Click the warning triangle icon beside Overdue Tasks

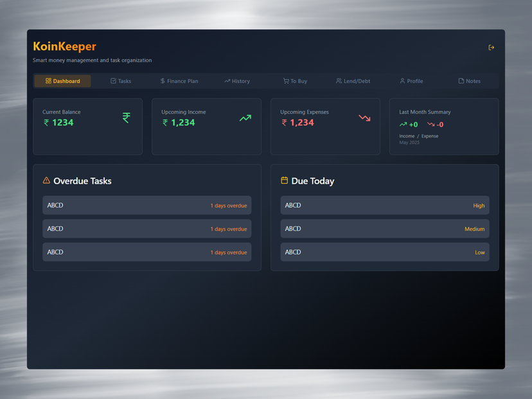click(46, 181)
